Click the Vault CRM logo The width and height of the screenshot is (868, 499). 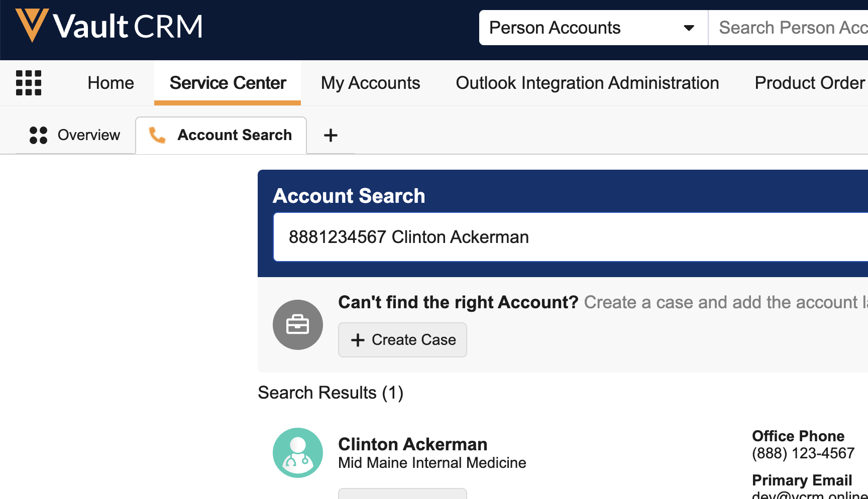tap(109, 26)
